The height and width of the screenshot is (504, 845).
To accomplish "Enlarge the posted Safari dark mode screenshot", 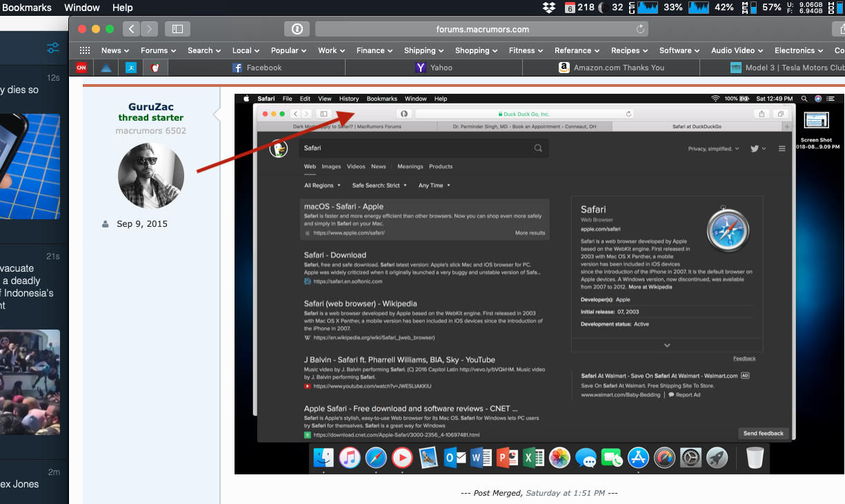I will point(539,284).
